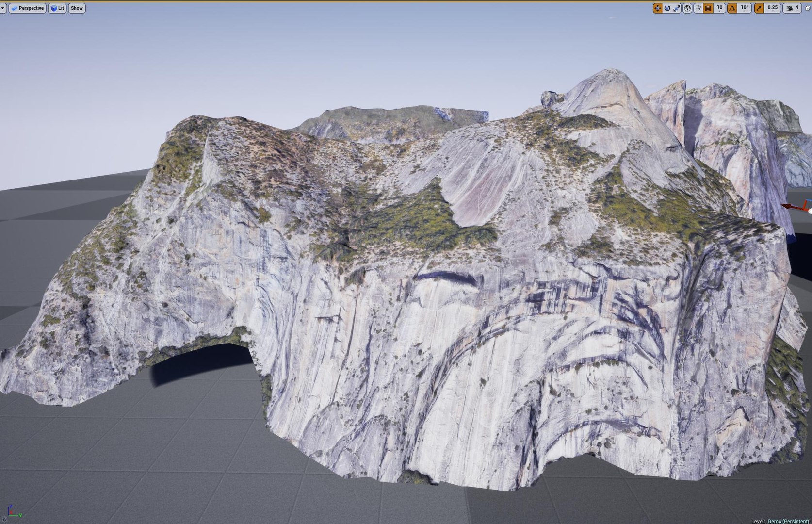Open grid snap size 10 dropdown
The image size is (812, 524).
719,8
